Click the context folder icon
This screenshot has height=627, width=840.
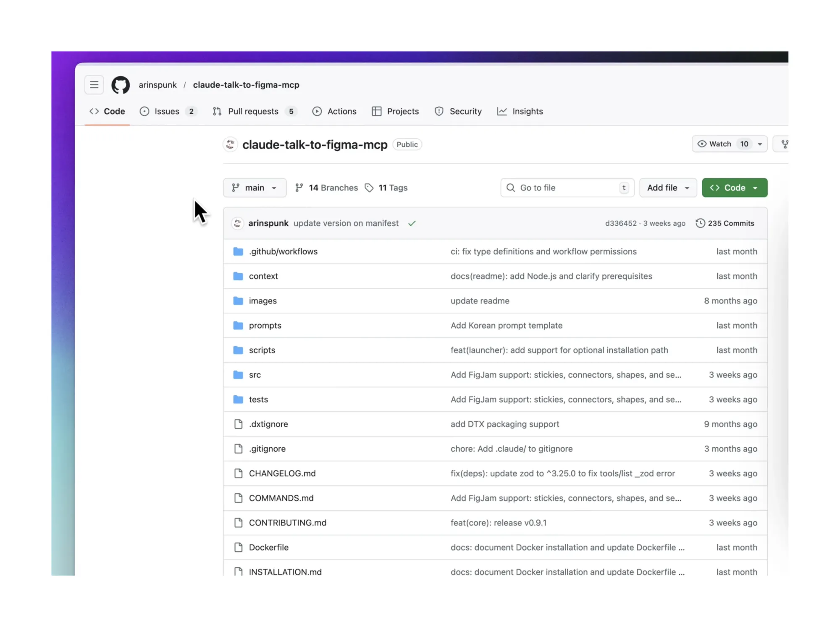(238, 276)
